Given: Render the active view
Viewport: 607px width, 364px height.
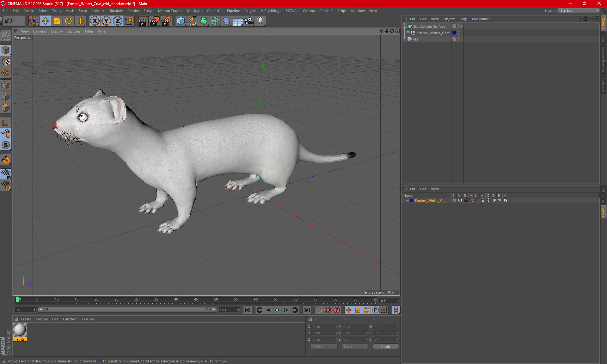Looking at the screenshot, I should point(143,21).
